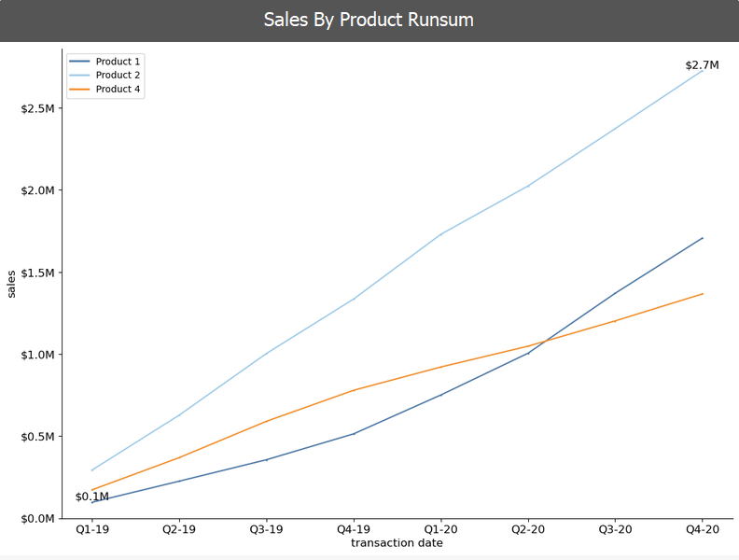The height and width of the screenshot is (560, 739).
Task: Click the $1.5M y-axis tick label
Action: pyautogui.click(x=37, y=273)
